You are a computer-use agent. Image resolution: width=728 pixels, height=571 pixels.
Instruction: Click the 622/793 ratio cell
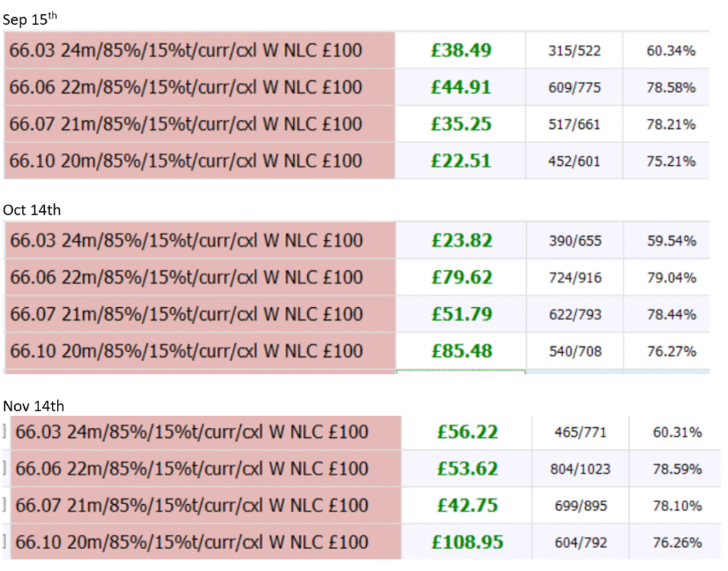[x=574, y=314]
